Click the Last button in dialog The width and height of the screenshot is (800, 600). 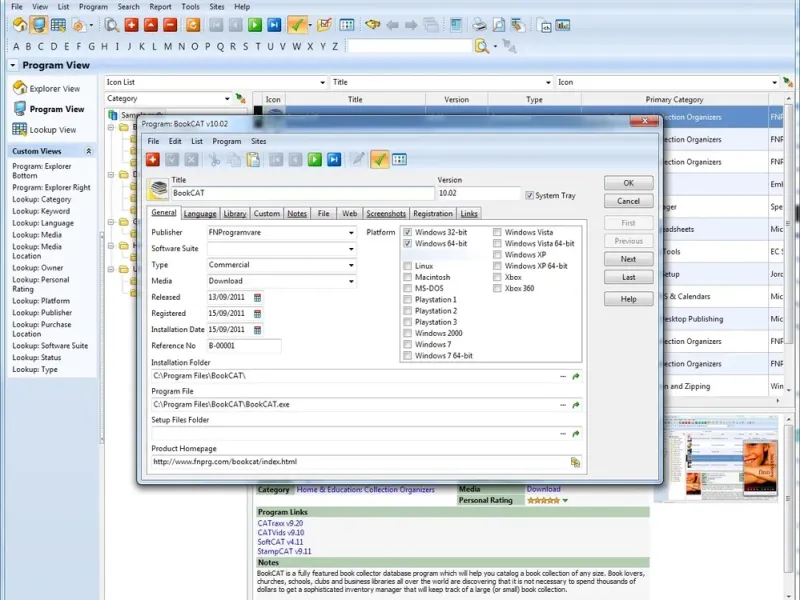pyautogui.click(x=629, y=277)
